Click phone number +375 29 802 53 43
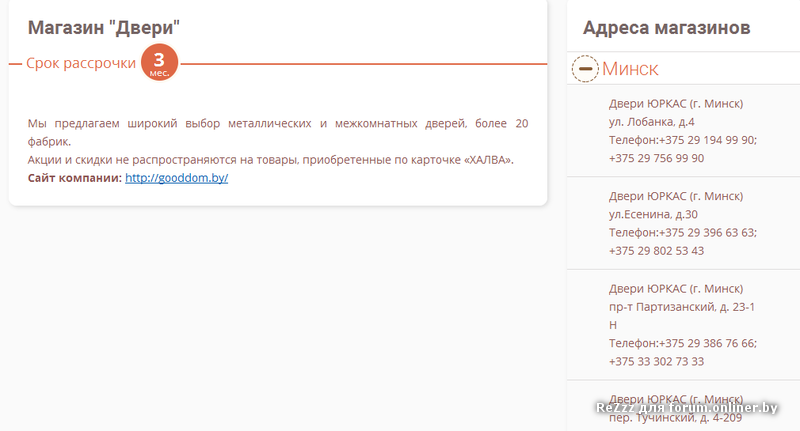 tap(656, 251)
